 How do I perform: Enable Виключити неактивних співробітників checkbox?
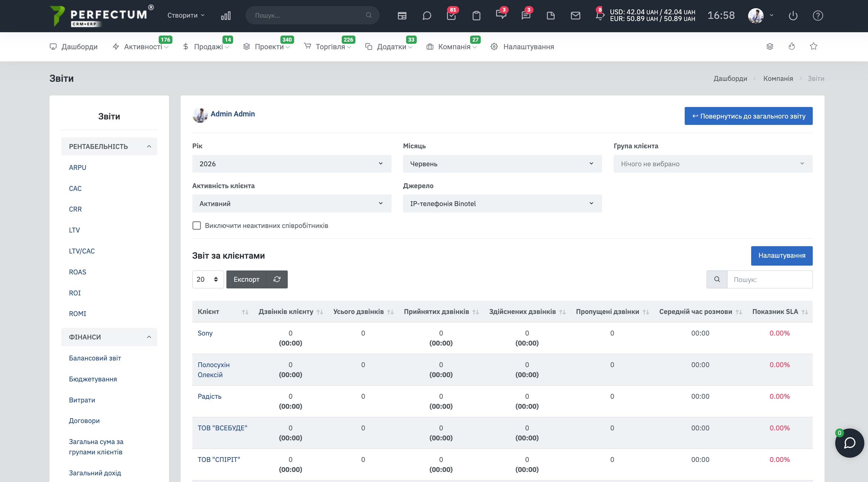pyautogui.click(x=196, y=225)
